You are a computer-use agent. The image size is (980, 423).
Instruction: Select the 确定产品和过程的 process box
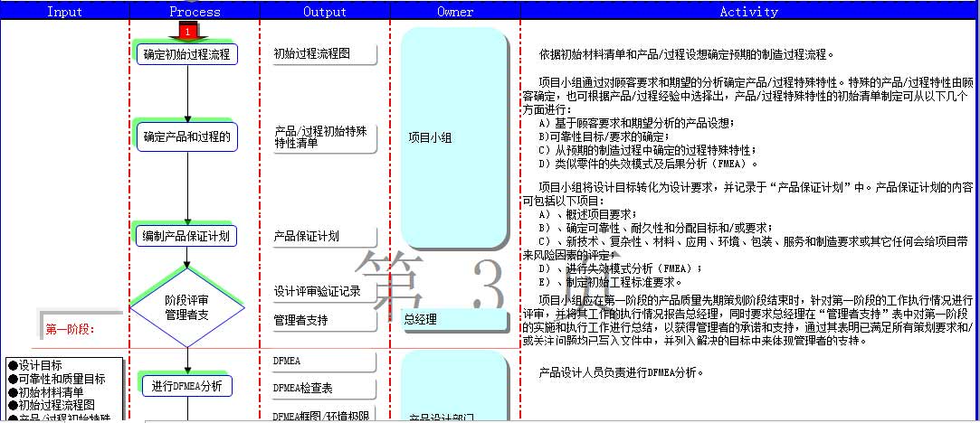[187, 138]
